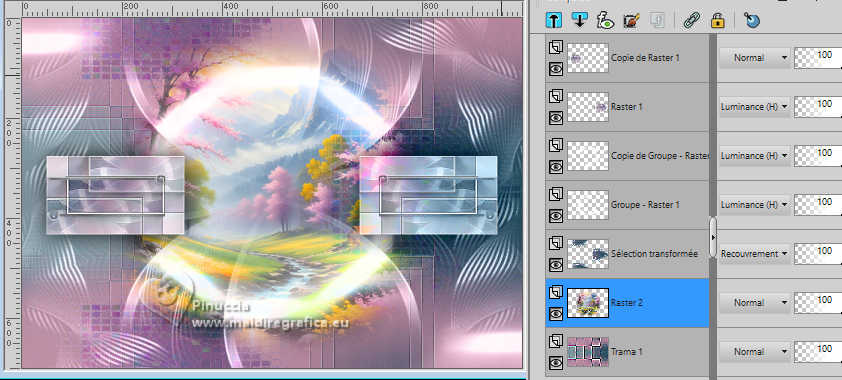The image size is (842, 380).
Task: Click the move layer down arrow icon
Action: [x=579, y=21]
